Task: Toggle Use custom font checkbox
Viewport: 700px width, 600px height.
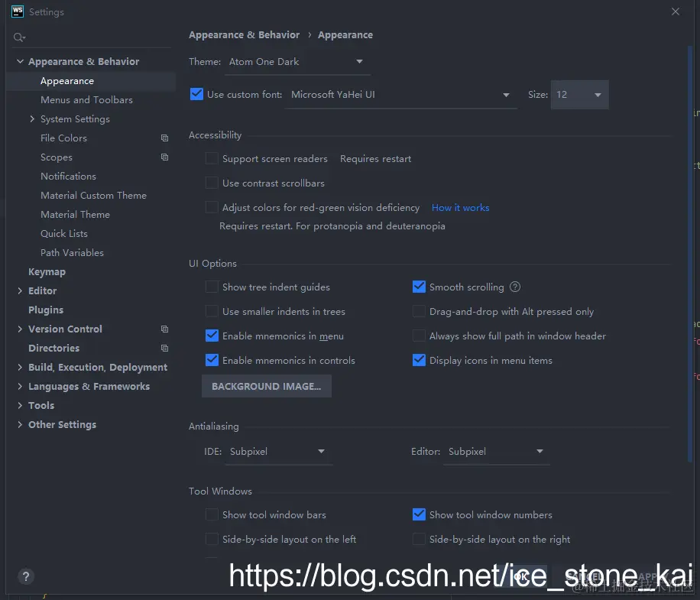Action: click(x=196, y=94)
